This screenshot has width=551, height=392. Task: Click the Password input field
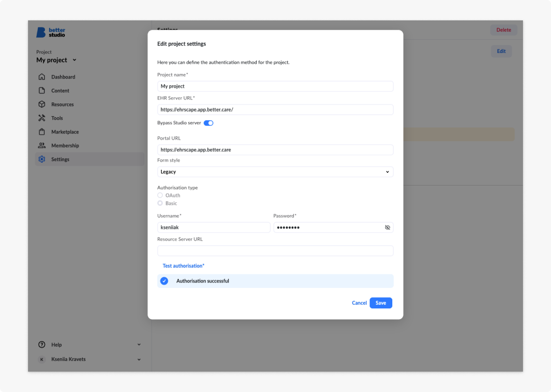[x=334, y=228]
